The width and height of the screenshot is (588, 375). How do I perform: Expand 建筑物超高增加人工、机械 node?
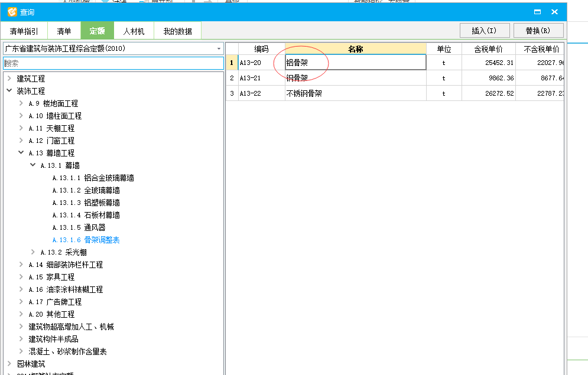21,327
